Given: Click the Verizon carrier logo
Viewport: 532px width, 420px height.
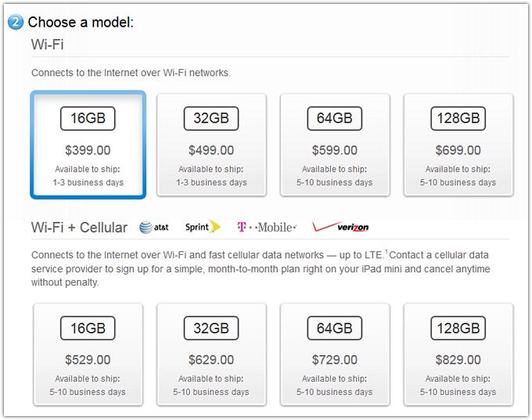Looking at the screenshot, I should click(340, 228).
